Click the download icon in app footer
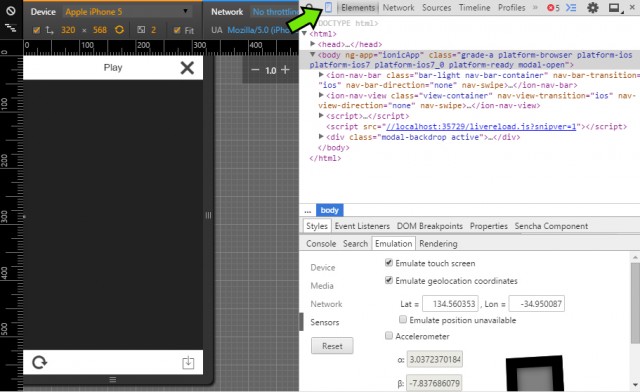 (x=188, y=362)
